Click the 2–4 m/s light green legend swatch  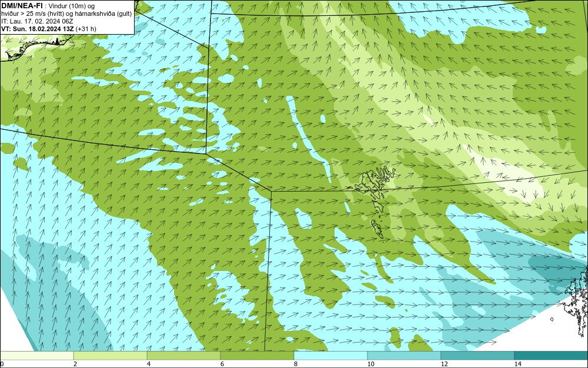tap(111, 356)
